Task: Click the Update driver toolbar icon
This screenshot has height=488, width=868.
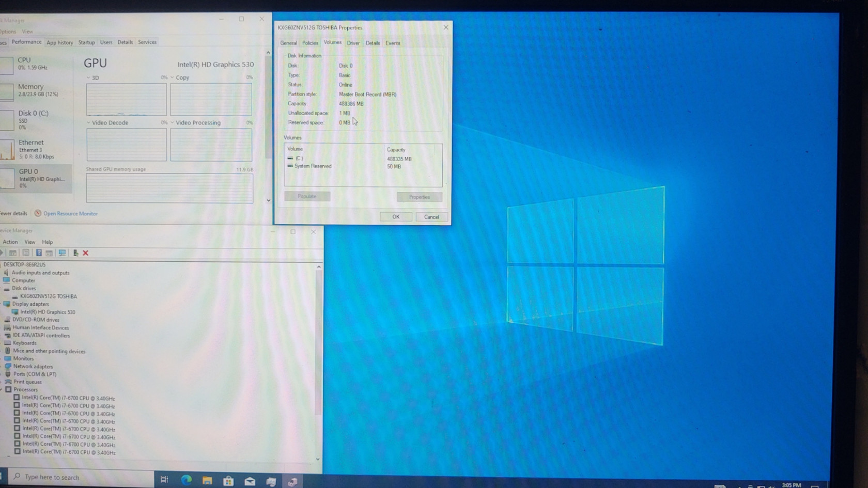Action: click(x=75, y=253)
